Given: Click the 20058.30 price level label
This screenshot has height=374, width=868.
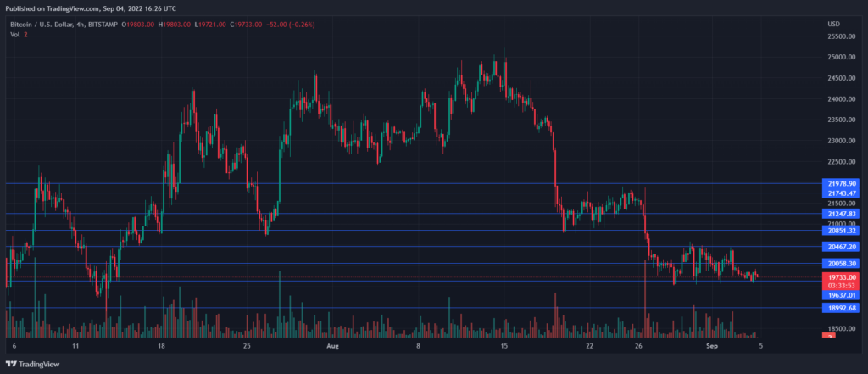Looking at the screenshot, I should (842, 263).
